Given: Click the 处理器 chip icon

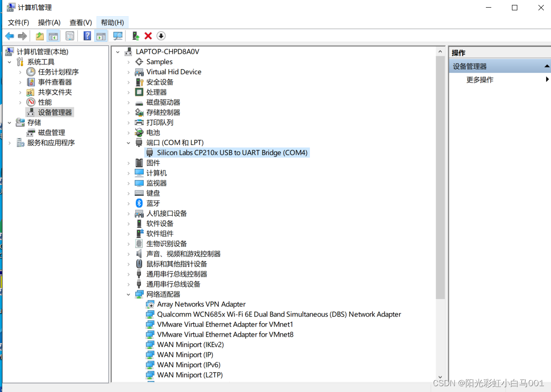Looking at the screenshot, I should click(x=139, y=92).
